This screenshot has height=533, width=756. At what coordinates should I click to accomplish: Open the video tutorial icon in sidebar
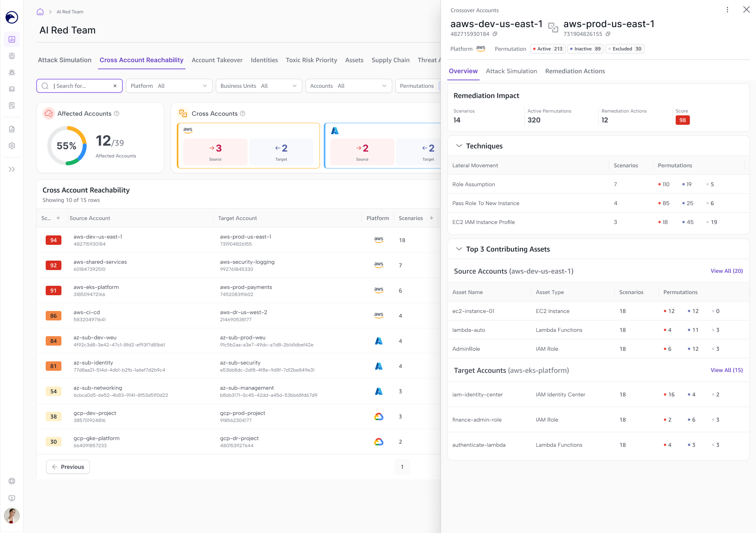[x=12, y=498]
